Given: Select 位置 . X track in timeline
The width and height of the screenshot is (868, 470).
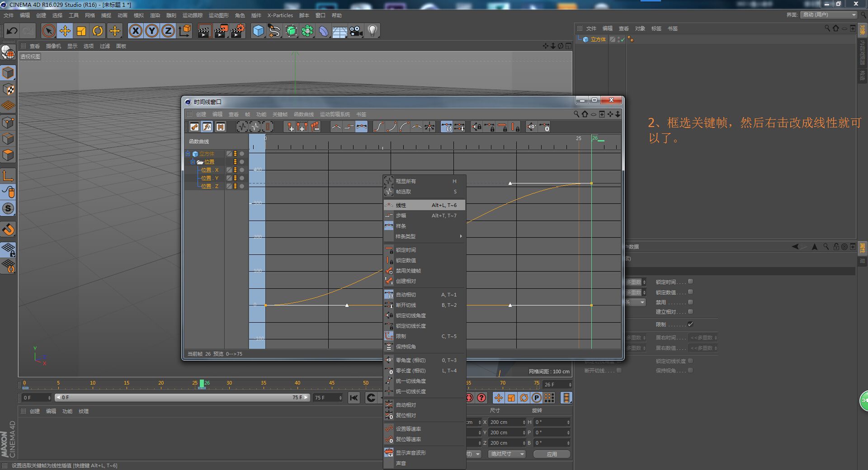Looking at the screenshot, I should pos(210,170).
